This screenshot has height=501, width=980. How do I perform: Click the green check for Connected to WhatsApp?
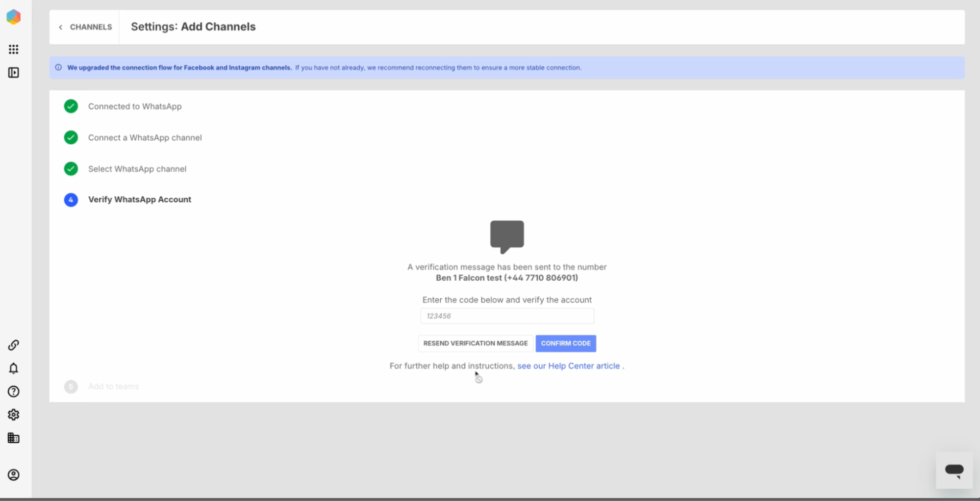[x=71, y=106]
